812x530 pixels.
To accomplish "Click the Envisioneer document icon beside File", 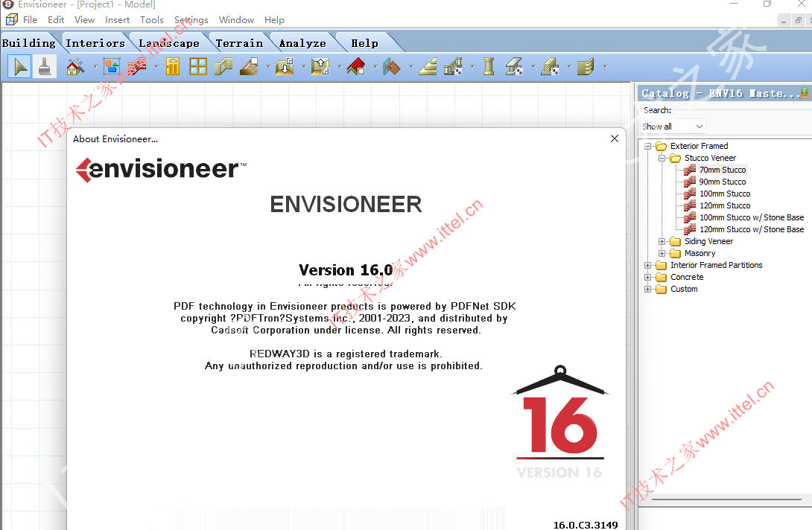I will [x=11, y=19].
